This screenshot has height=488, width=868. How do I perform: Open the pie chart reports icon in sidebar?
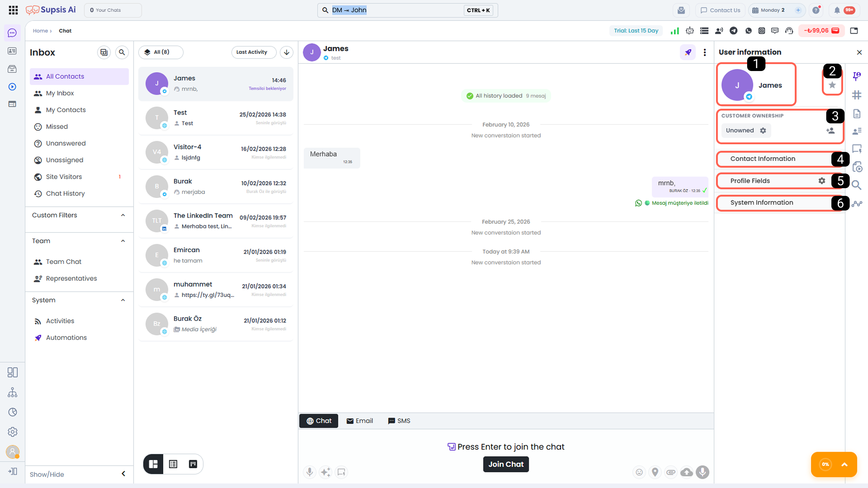click(x=12, y=412)
